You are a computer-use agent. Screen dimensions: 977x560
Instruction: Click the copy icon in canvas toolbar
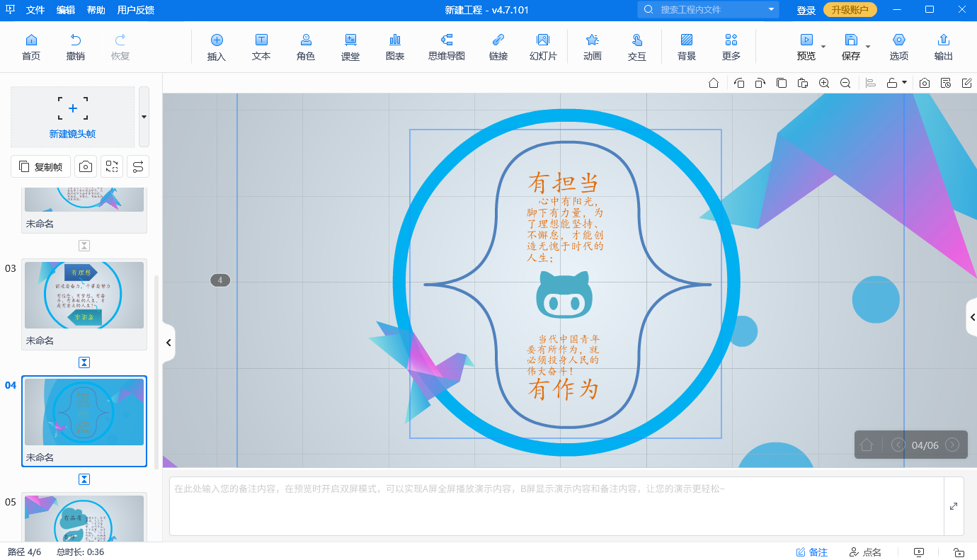click(782, 83)
